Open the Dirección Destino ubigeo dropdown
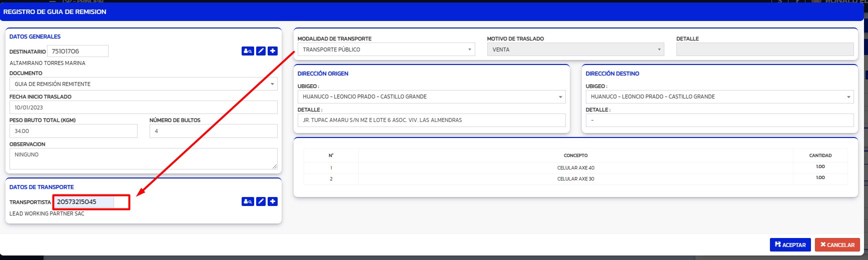Image resolution: width=868 pixels, height=260 pixels. coord(719,96)
